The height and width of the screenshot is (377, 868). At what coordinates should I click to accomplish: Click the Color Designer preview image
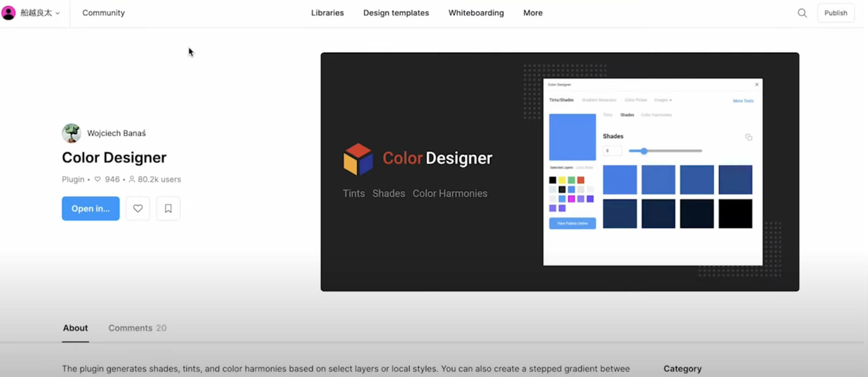pos(560,172)
